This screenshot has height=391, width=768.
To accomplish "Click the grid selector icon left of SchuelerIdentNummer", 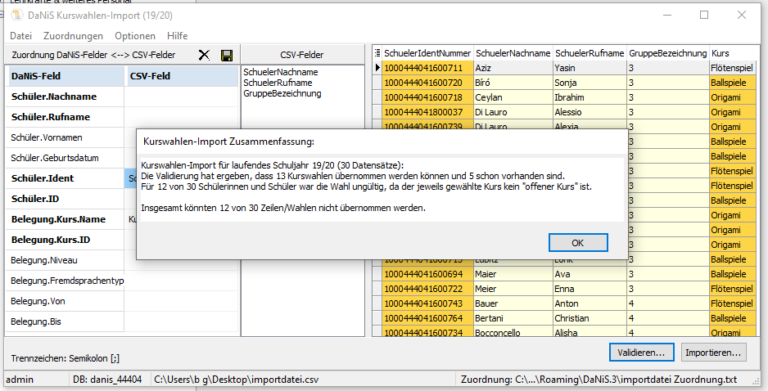I will [377, 53].
